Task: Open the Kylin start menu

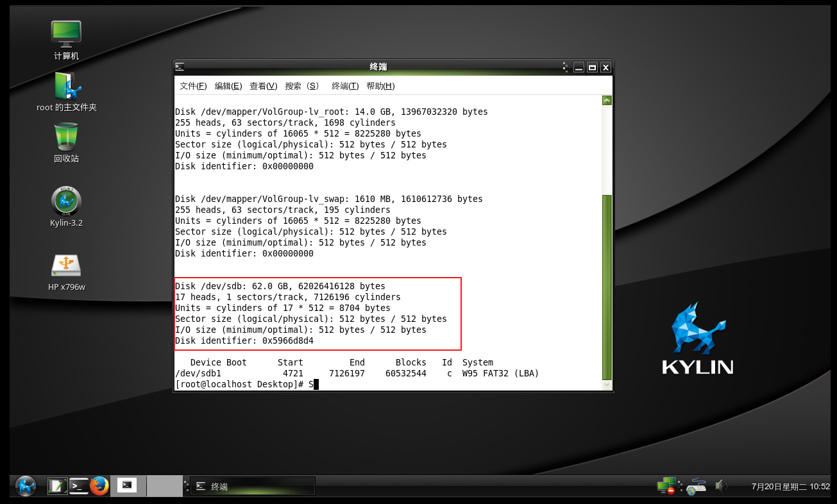Action: (x=24, y=485)
